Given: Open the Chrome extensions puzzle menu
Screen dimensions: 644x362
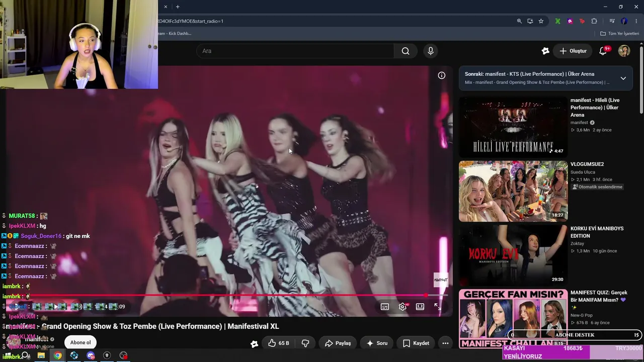Looking at the screenshot, I should pos(594,21).
